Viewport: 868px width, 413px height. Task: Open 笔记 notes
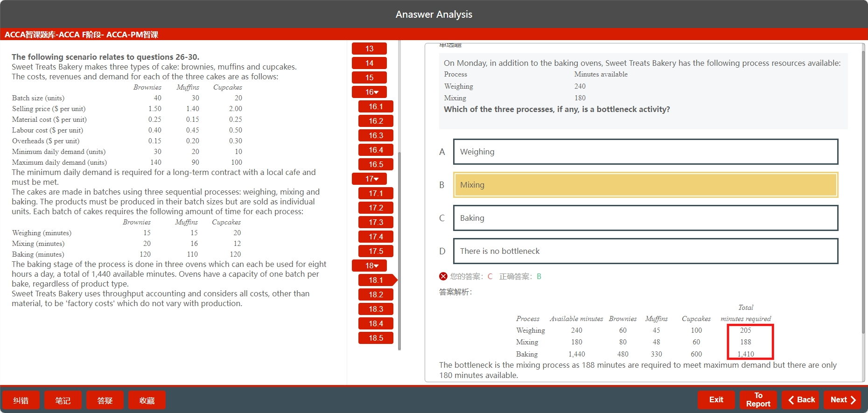[63, 400]
